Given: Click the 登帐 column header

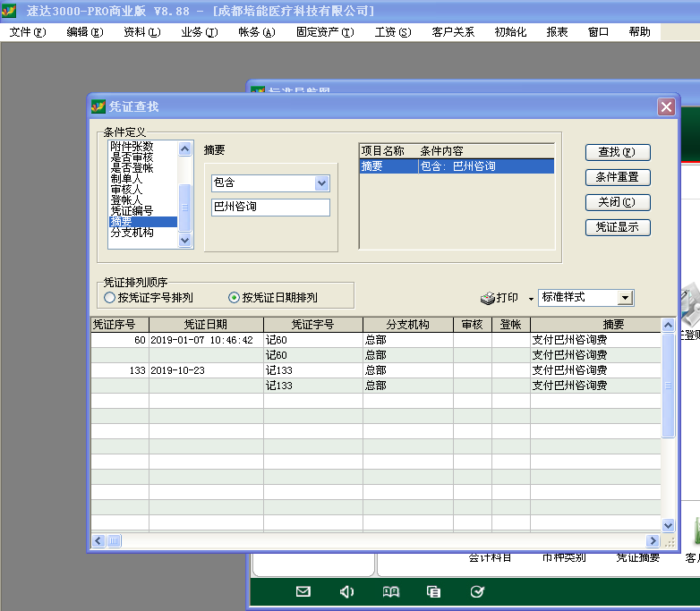Looking at the screenshot, I should [x=511, y=325].
